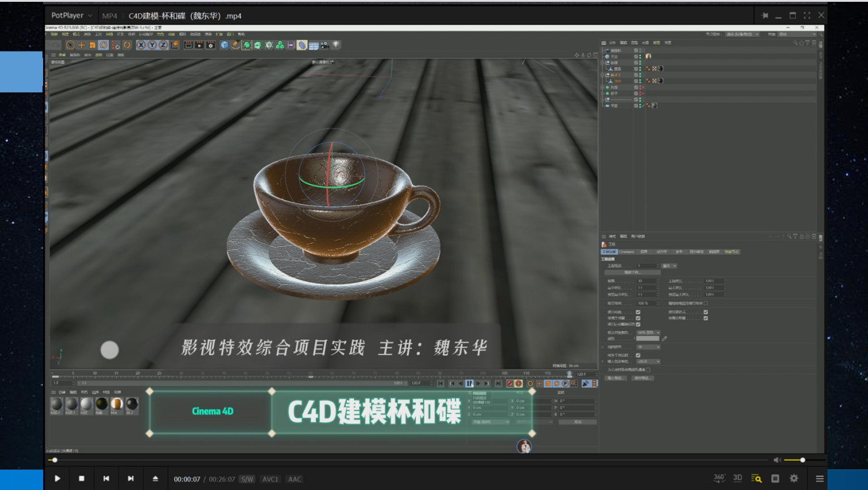This screenshot has width=868, height=490.
Task: Toggle the S/W decoder indicator
Action: 247,479
